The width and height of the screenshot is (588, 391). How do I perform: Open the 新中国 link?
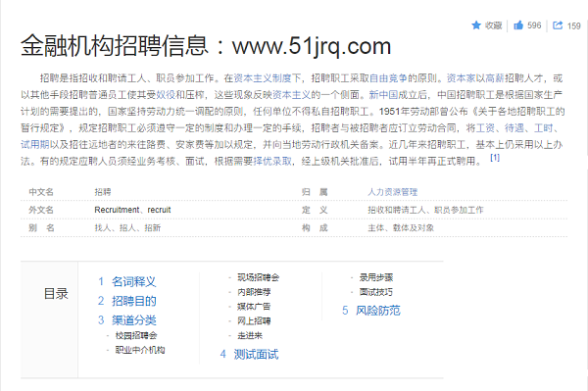pyautogui.click(x=383, y=95)
